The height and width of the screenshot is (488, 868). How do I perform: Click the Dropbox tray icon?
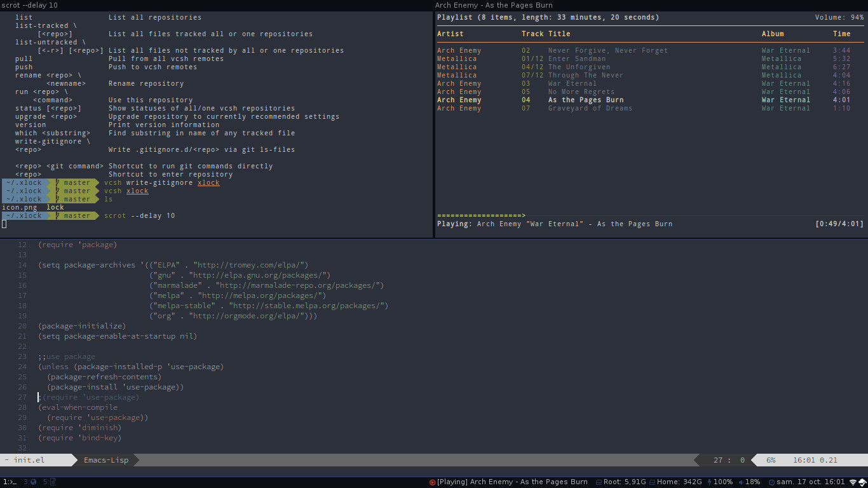click(862, 482)
